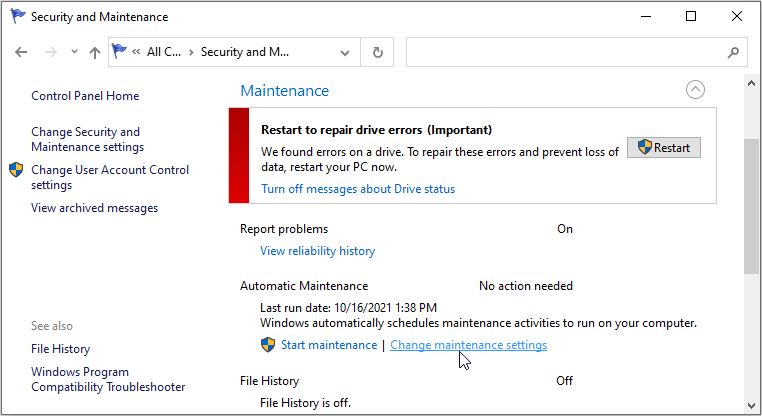Click Start maintenance link
Viewport: 762px width, 416px height.
click(329, 345)
